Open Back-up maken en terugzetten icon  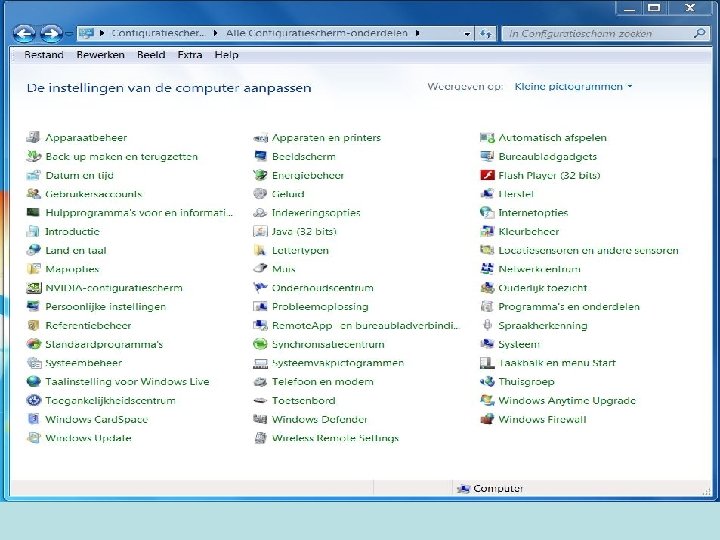tap(33, 156)
